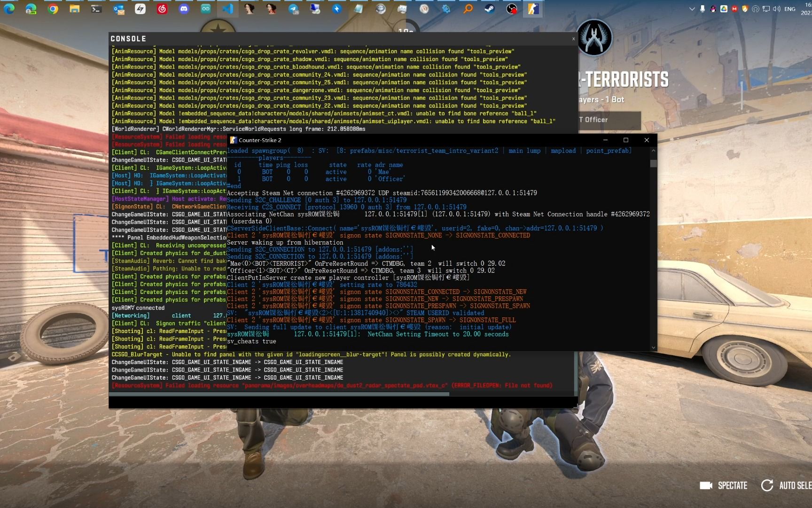Switch to OBS Studio taskbar icon
Image resolution: width=812 pixels, height=508 pixels.
[512, 8]
